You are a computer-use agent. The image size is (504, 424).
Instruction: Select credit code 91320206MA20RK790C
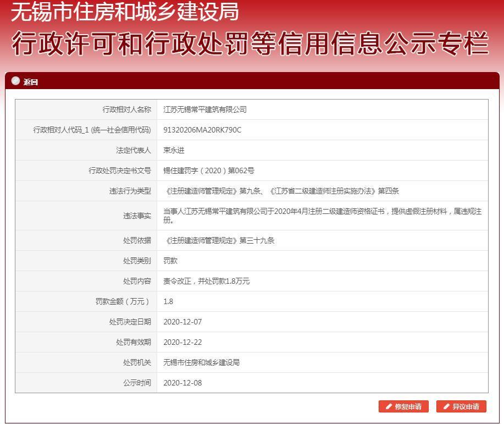[x=202, y=130]
